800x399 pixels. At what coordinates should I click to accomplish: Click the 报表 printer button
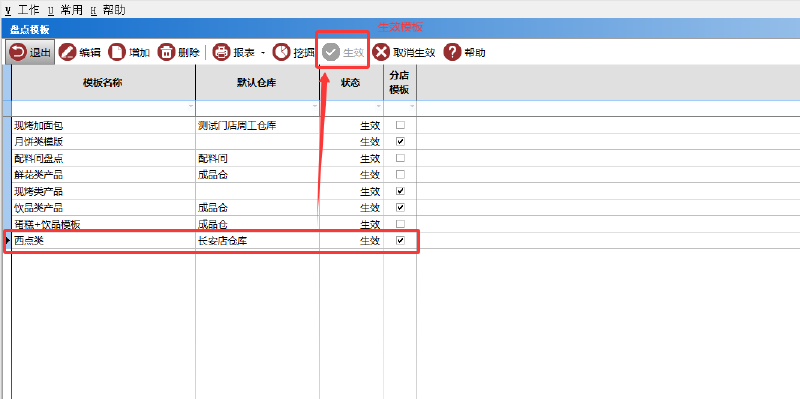tap(233, 52)
